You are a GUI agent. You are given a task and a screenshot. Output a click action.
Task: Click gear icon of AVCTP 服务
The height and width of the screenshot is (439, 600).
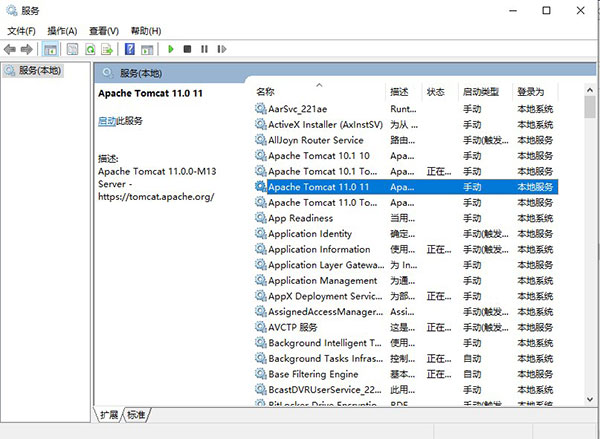261,327
